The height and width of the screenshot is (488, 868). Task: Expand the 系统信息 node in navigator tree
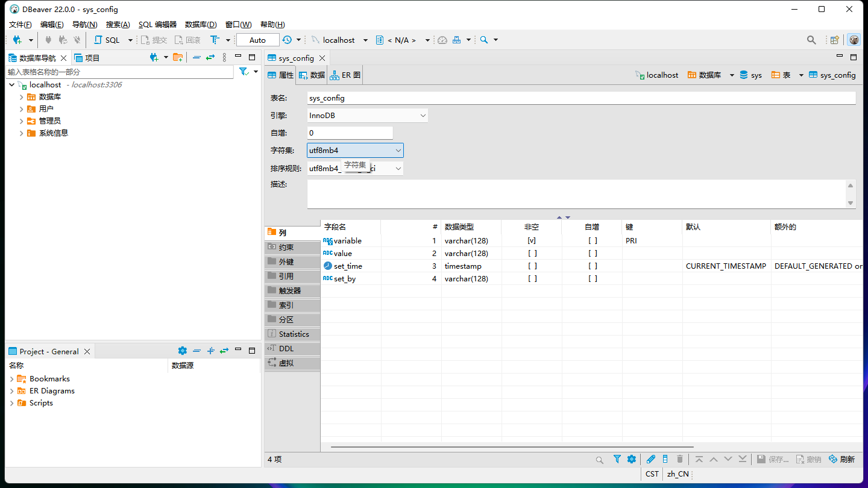pos(21,133)
